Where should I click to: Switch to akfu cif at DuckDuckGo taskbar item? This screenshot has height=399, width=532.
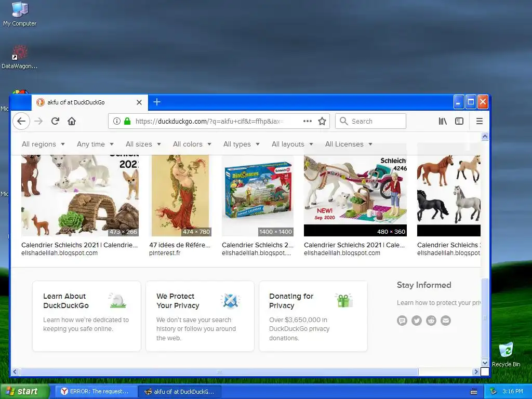[180, 391]
